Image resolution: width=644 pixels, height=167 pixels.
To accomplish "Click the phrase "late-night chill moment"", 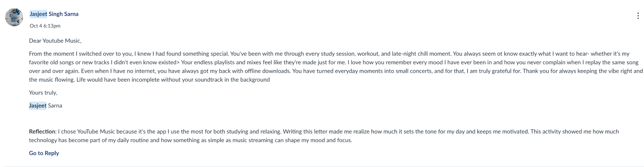I will 421,54.
